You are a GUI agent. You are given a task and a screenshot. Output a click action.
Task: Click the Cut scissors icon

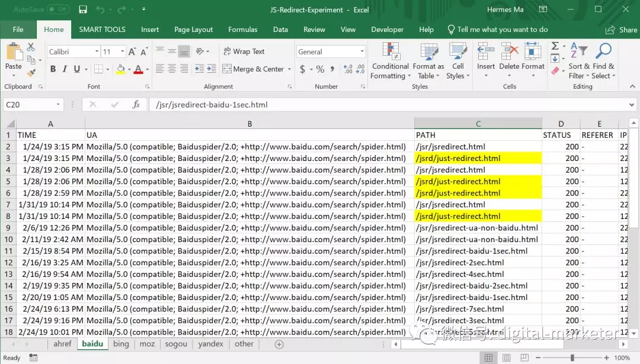tap(31, 47)
